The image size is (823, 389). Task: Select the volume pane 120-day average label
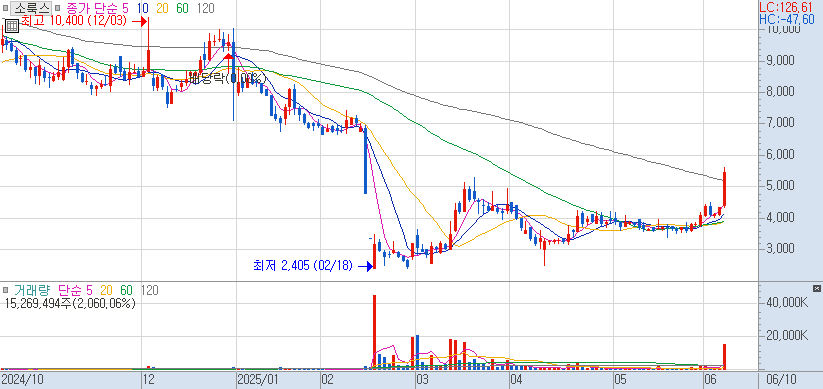[x=150, y=290]
